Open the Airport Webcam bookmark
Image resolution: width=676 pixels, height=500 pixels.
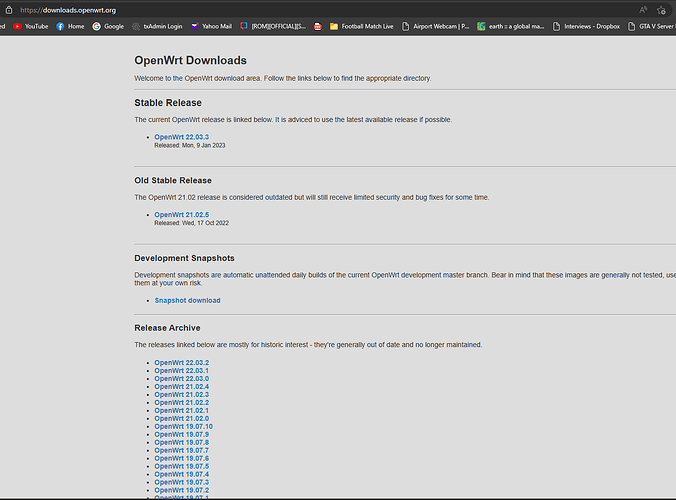pos(435,26)
